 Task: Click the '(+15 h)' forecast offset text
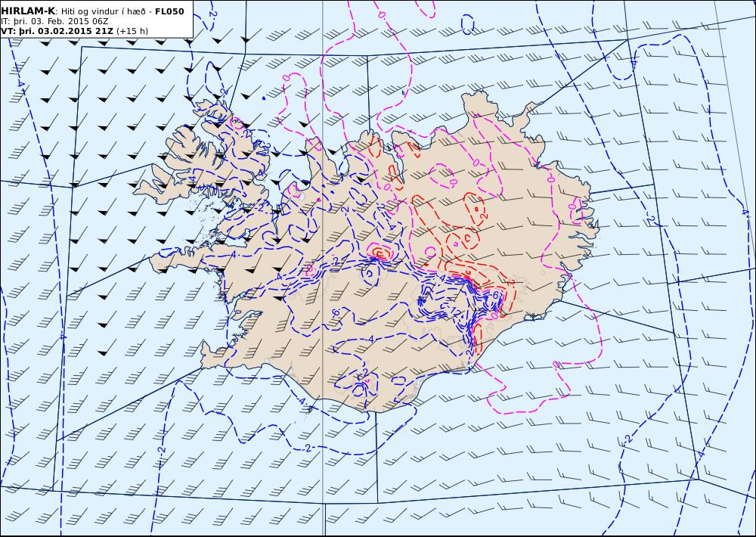(132, 31)
